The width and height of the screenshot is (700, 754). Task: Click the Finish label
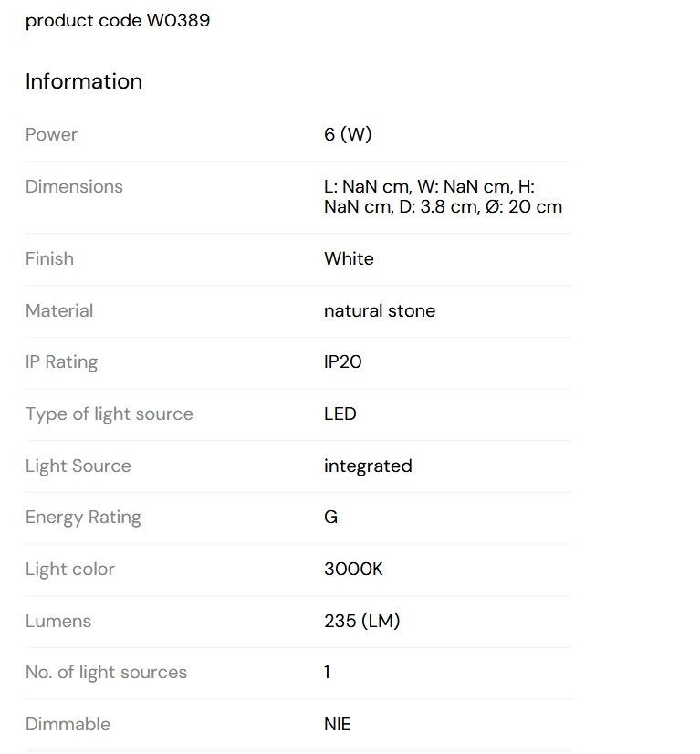[x=49, y=258]
